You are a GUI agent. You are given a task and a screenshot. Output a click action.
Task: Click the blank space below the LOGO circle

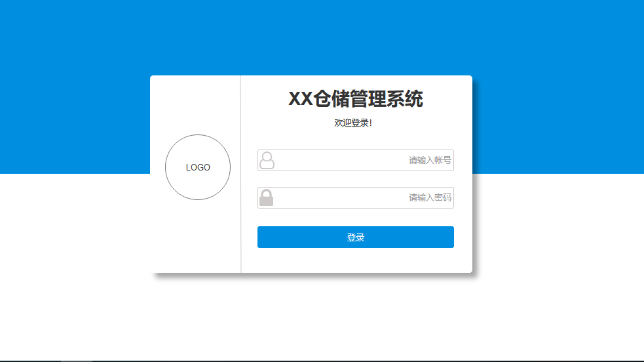[195, 236]
